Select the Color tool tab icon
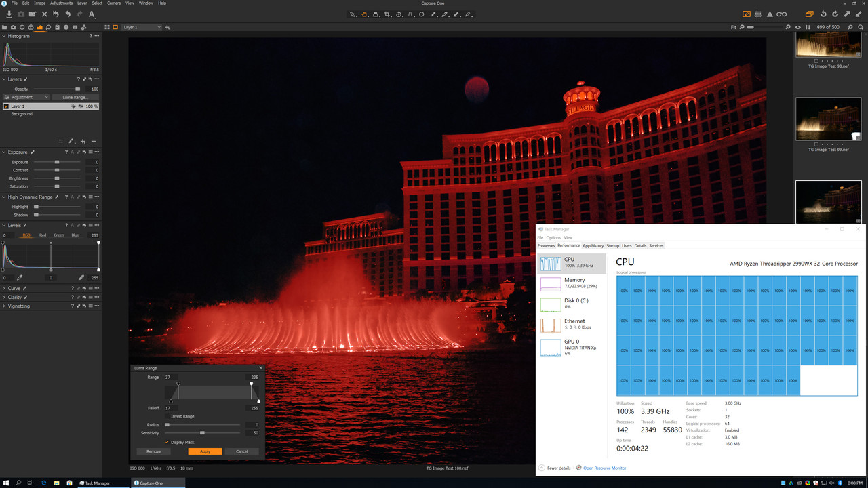The height and width of the screenshot is (488, 868). 31,27
